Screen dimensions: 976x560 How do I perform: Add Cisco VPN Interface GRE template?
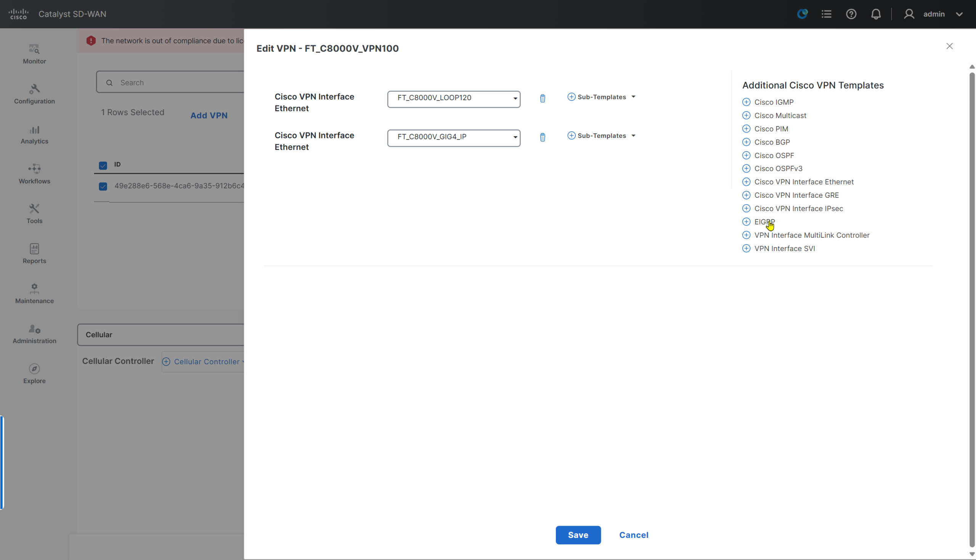(x=790, y=195)
